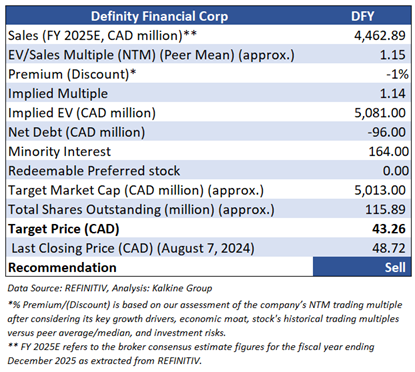
Task: Click the Last Closing Price value 48.72
Action: [389, 248]
